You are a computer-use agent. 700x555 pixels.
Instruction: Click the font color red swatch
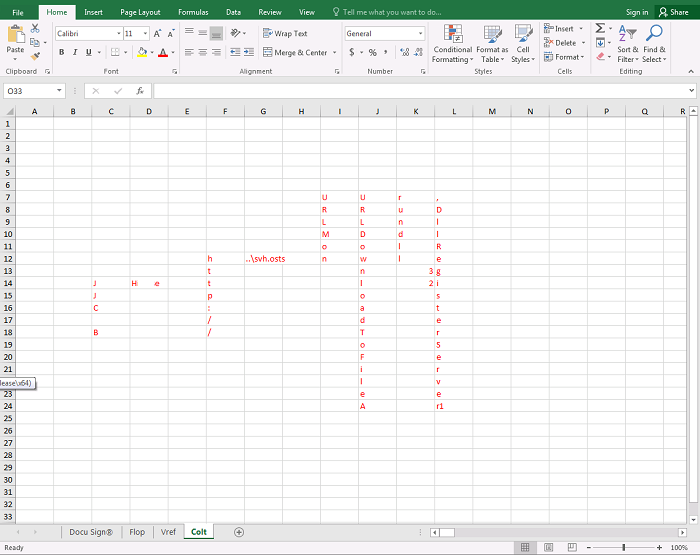coord(162,53)
